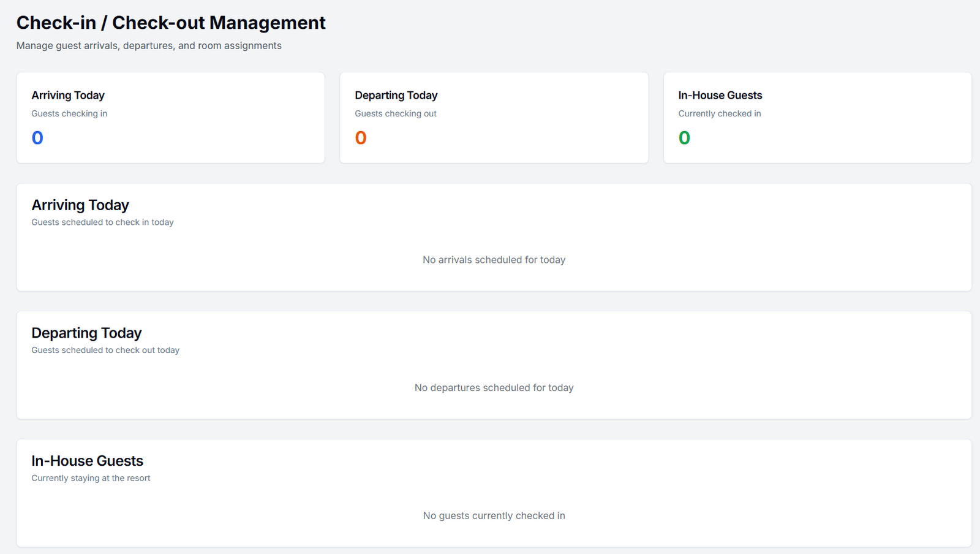Click the Check-in / Check-out Management page title
980x554 pixels.
coord(171,23)
